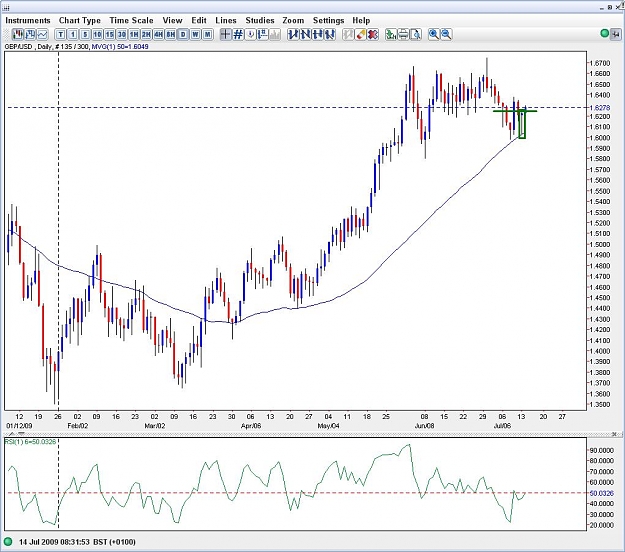This screenshot has width=625, height=552.
Task: Click the 50.0326 RSI value on scale
Action: 601,493
